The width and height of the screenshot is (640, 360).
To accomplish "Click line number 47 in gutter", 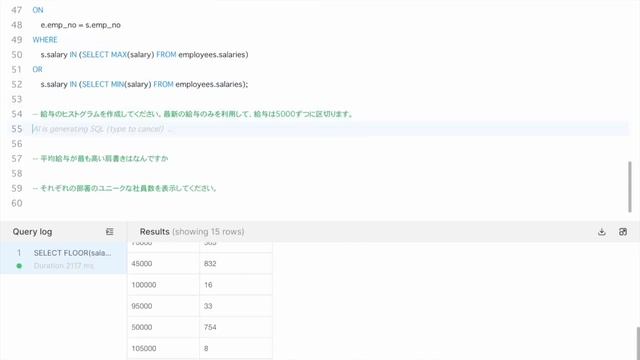I will coord(17,10).
